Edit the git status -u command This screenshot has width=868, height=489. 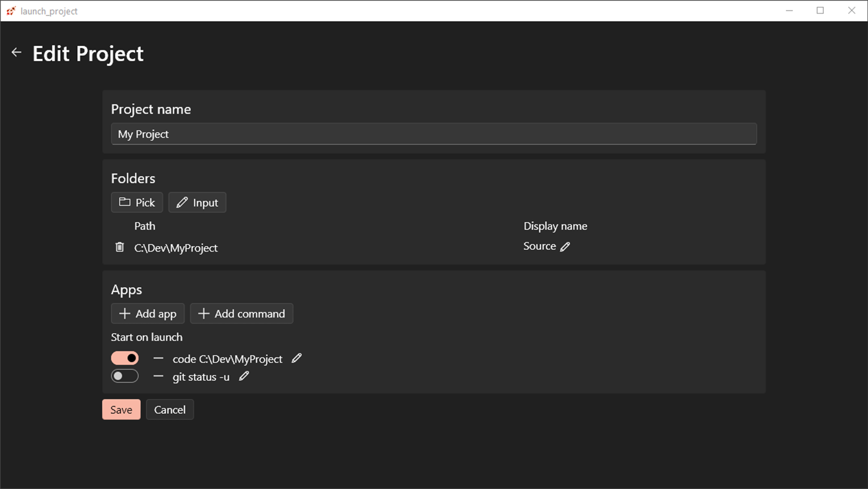[244, 376]
